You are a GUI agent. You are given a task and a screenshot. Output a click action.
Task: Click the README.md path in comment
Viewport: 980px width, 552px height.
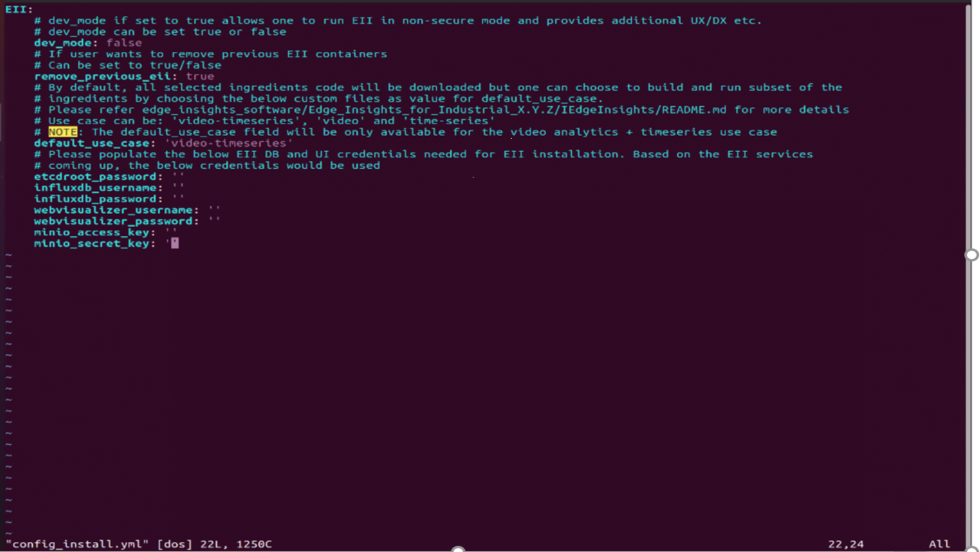coord(694,110)
